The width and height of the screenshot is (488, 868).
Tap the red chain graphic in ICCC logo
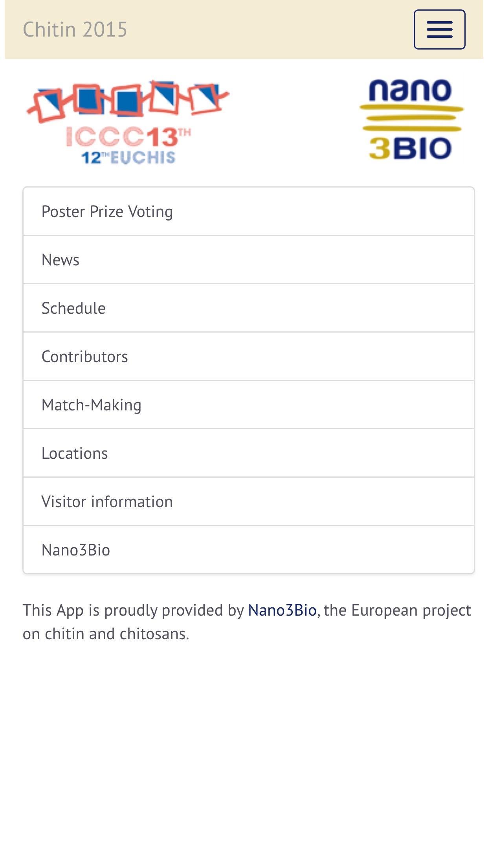click(128, 101)
